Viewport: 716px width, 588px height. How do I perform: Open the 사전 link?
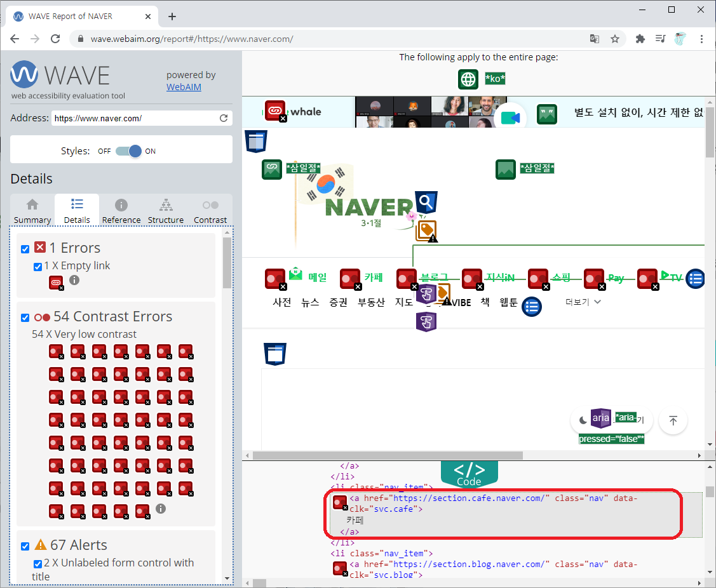(x=281, y=302)
